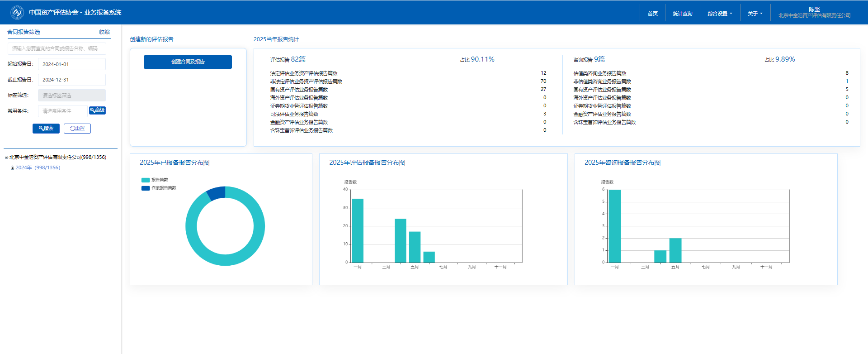Expand the 2024年 tree node
The image size is (868, 354).
(12, 168)
